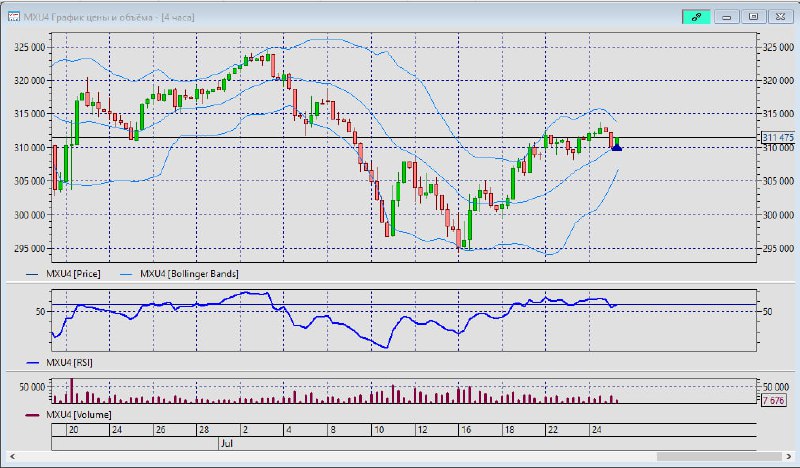The image size is (800, 468).
Task: Select the MXU4 [RSI] legend entry
Action: [x=59, y=362]
